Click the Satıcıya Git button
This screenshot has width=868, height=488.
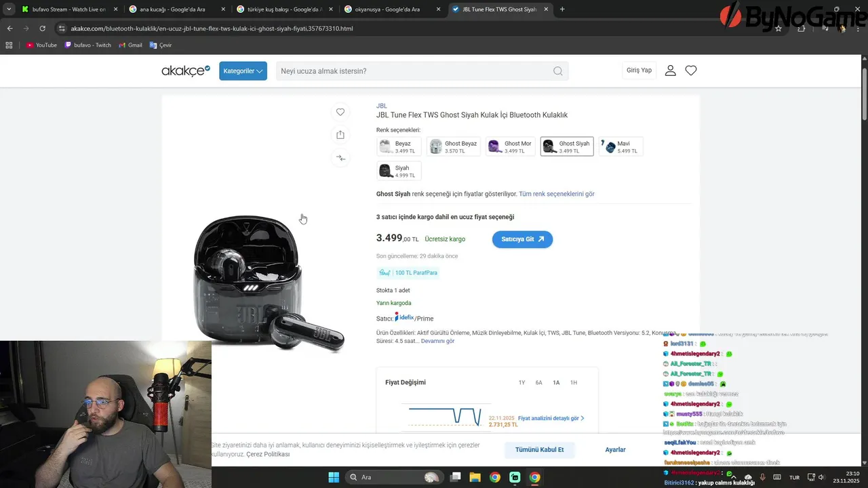pyautogui.click(x=522, y=239)
